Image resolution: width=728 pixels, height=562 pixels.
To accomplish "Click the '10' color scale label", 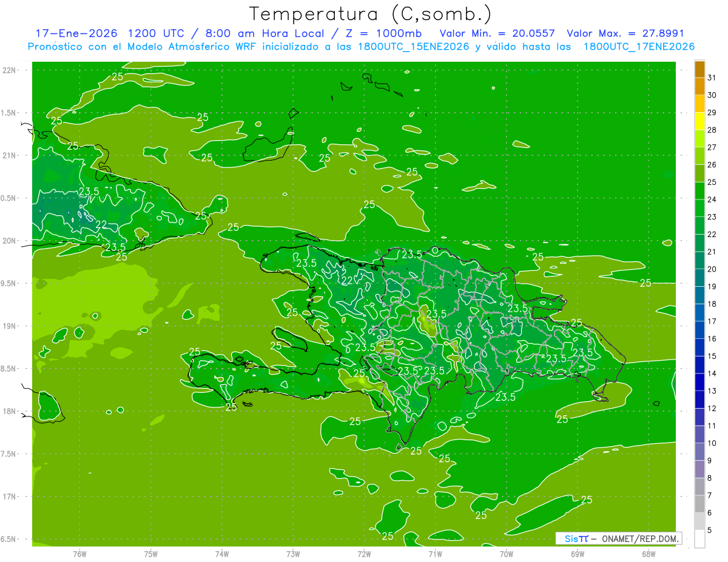I will (x=712, y=443).
